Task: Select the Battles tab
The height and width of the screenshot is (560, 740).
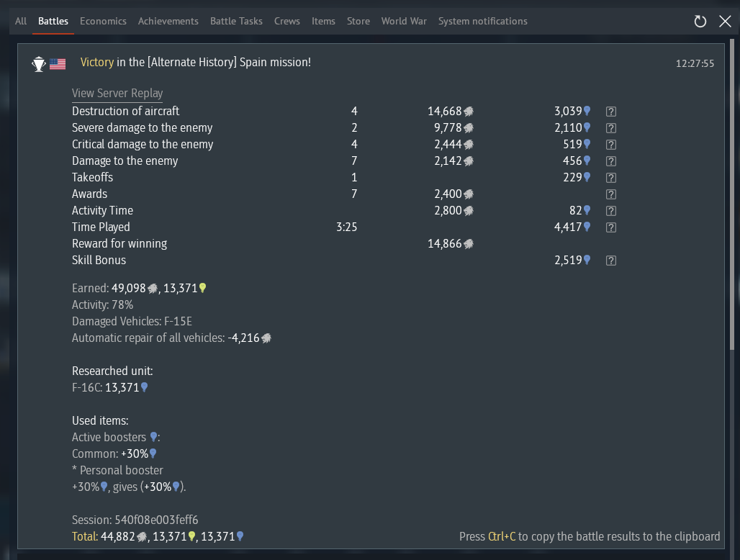Action: [x=53, y=21]
